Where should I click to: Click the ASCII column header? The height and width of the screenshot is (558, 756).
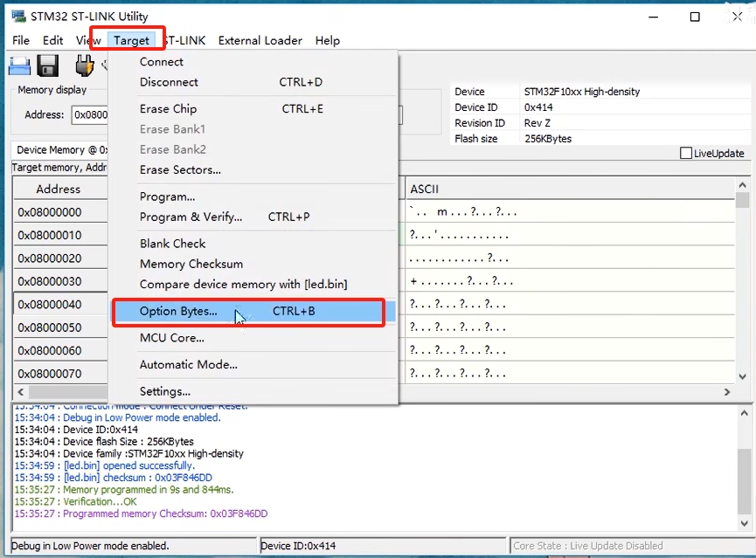tap(571, 189)
